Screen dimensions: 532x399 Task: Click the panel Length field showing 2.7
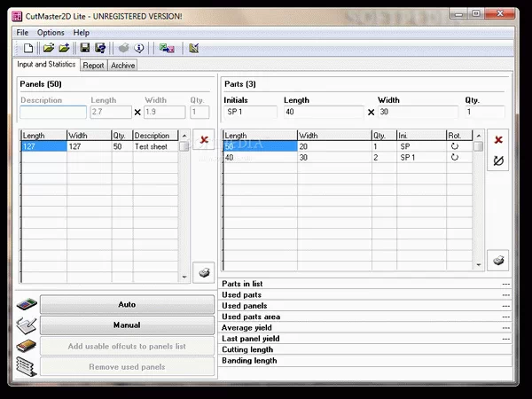111,112
